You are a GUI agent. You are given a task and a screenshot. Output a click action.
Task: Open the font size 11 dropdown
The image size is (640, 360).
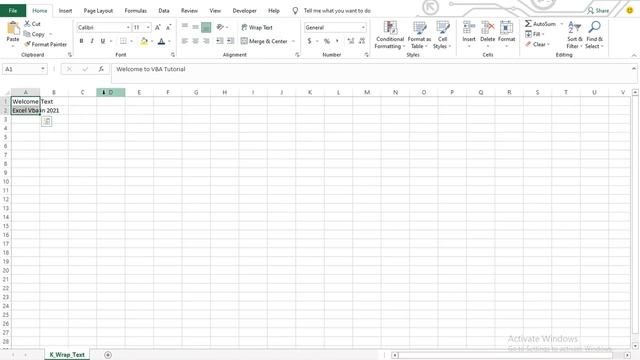click(x=148, y=27)
